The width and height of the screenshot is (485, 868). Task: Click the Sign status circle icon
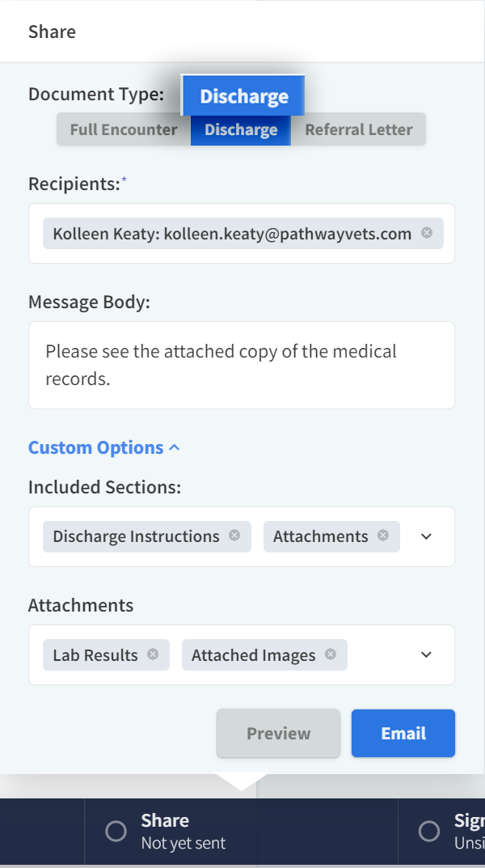coord(429,831)
